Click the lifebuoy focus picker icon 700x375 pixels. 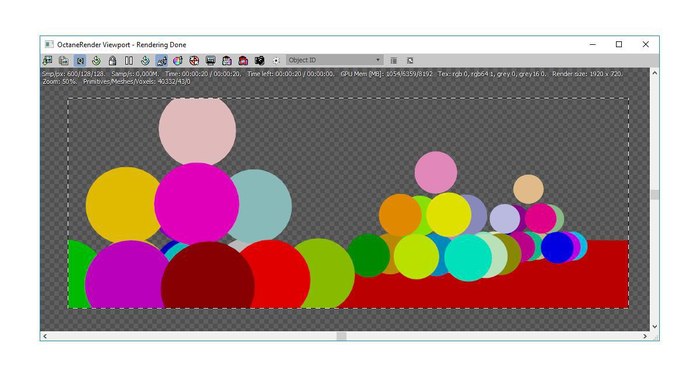coord(194,60)
